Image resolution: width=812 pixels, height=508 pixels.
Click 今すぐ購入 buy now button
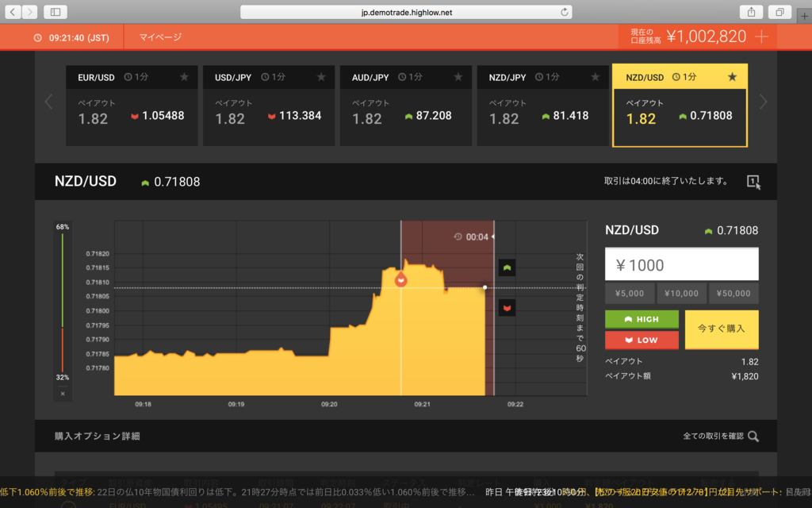click(722, 329)
